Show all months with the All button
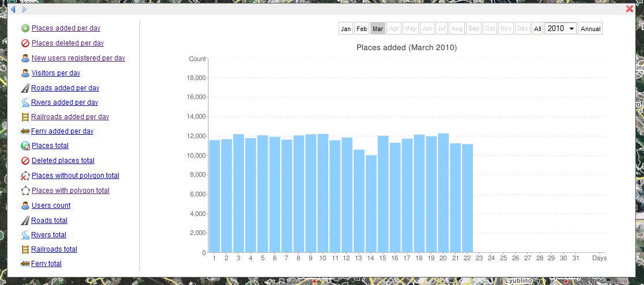The image size is (644, 285). click(537, 29)
